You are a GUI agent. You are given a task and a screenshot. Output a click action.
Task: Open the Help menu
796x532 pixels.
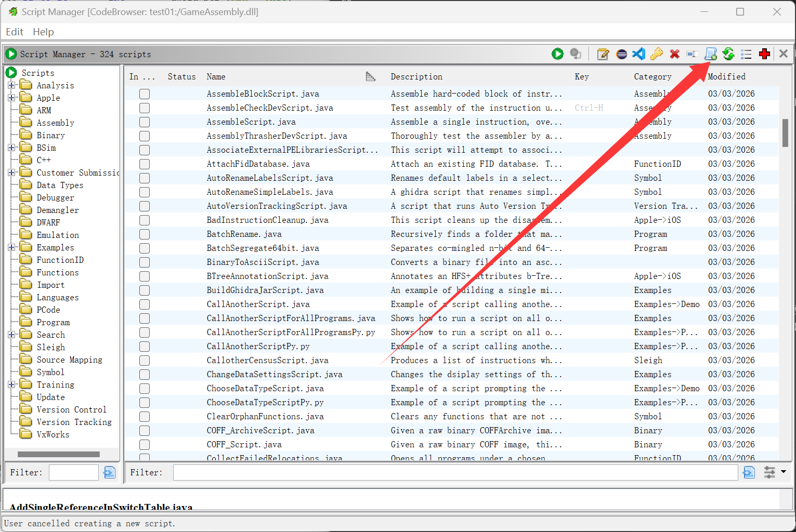click(x=43, y=32)
